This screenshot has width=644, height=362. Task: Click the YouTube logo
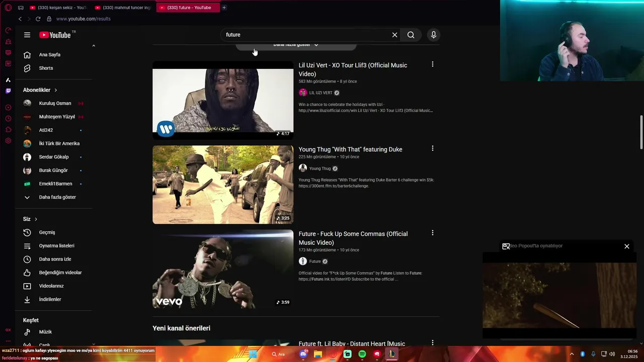[x=55, y=35]
